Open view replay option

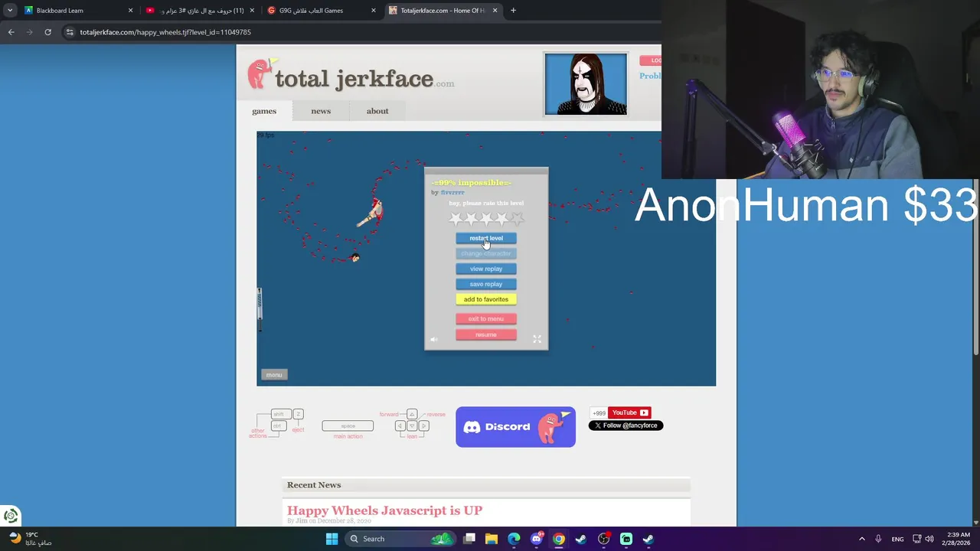(486, 269)
